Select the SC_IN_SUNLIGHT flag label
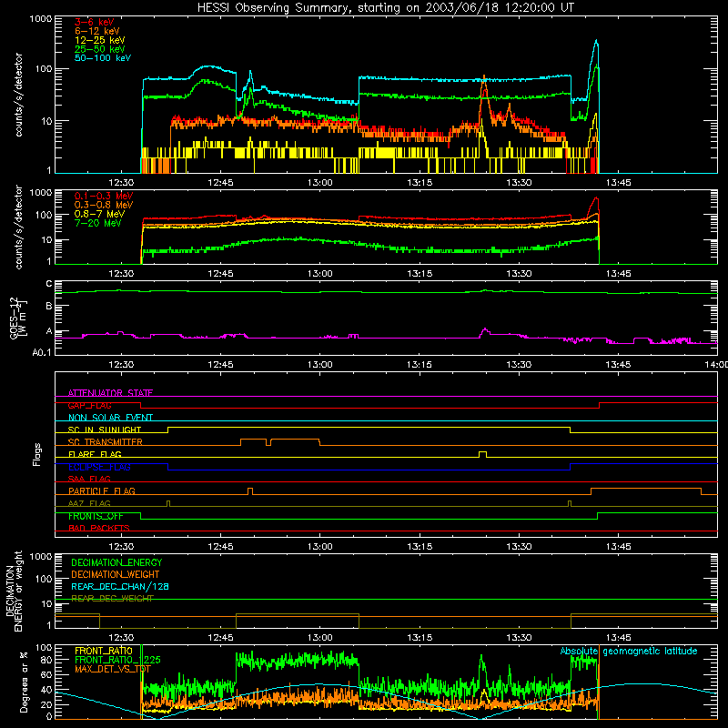Viewport: 728px width, 728px height. pyautogui.click(x=105, y=430)
